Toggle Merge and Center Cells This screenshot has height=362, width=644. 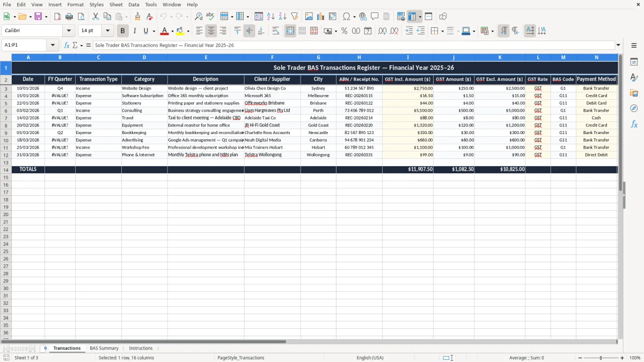290,31
